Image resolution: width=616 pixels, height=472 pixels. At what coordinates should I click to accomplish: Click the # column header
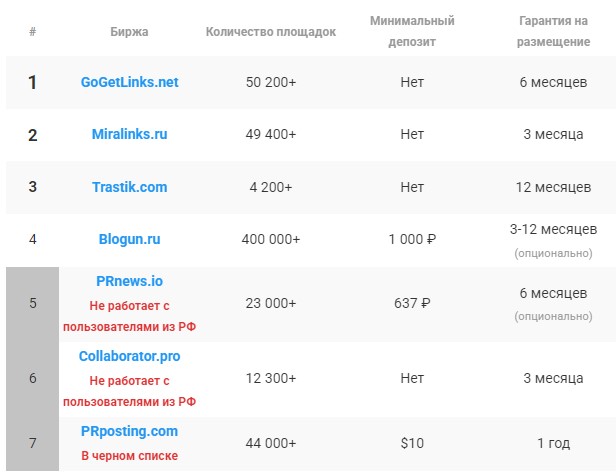33,31
